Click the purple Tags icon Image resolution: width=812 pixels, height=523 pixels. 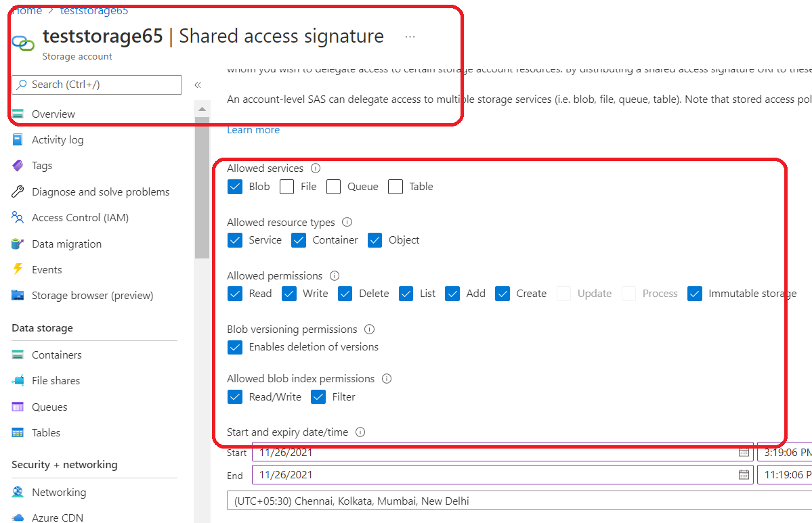[x=18, y=166]
